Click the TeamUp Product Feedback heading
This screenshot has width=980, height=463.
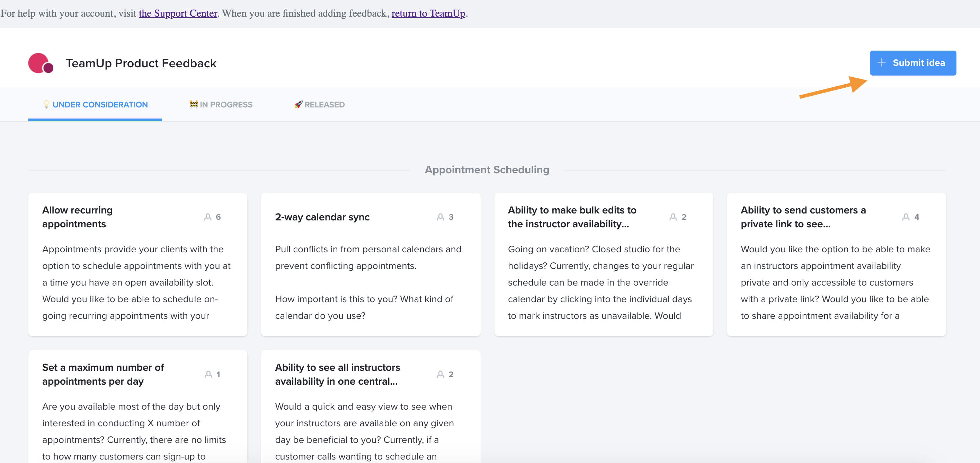(x=141, y=63)
